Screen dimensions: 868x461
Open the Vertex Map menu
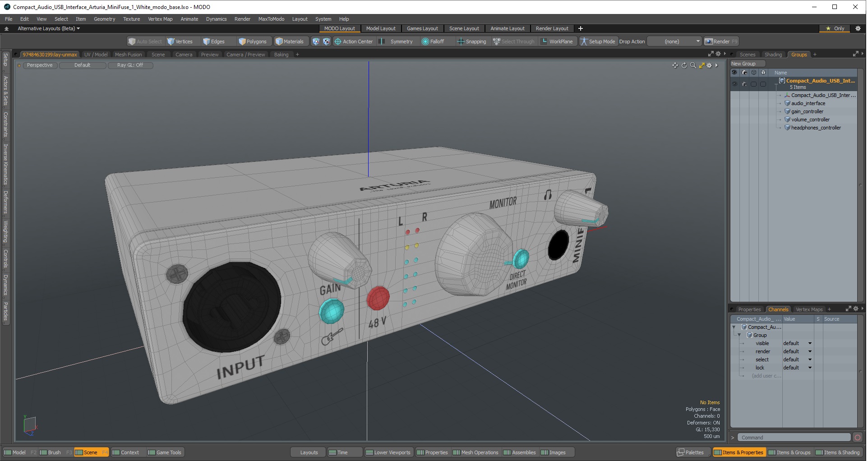pos(160,19)
